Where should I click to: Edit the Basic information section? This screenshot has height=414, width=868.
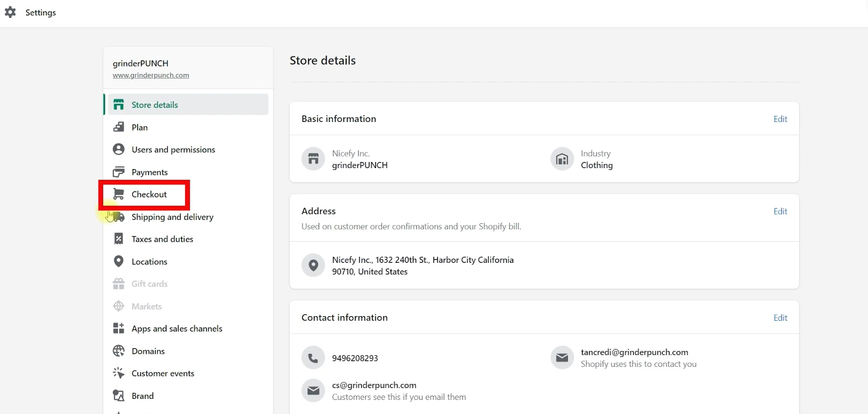(780, 119)
